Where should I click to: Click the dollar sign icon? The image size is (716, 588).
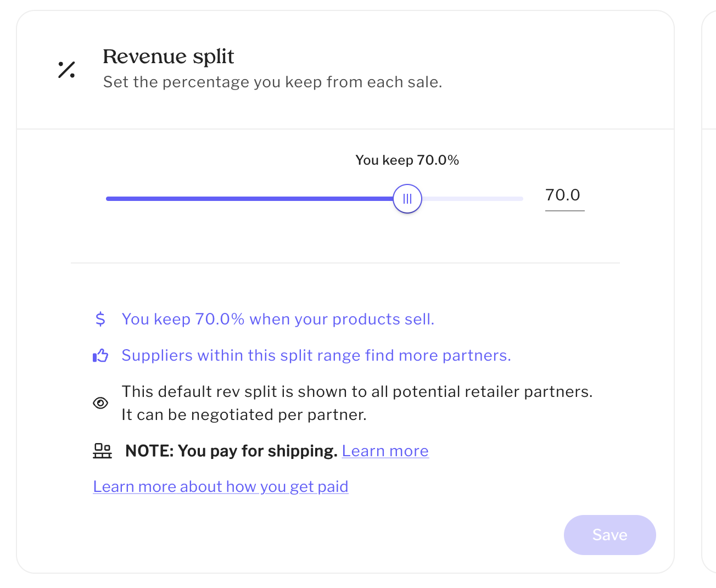pos(100,319)
